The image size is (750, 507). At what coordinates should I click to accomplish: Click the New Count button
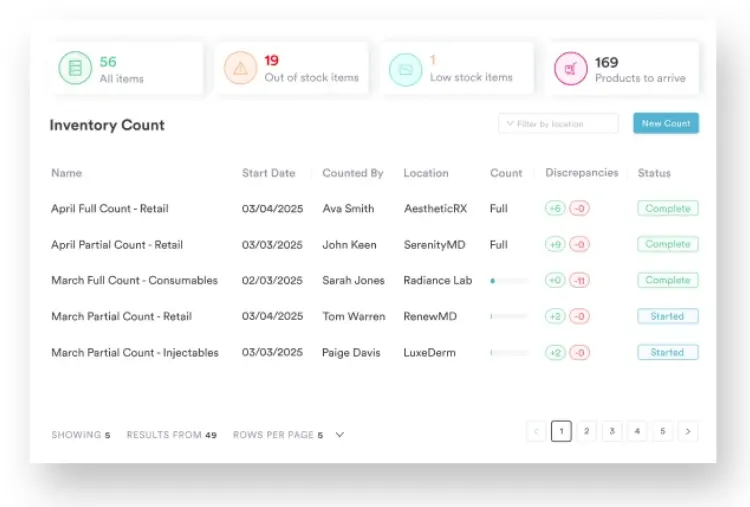[666, 123]
